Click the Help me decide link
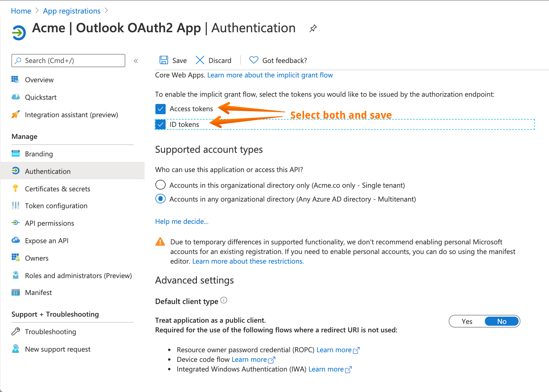 point(182,221)
